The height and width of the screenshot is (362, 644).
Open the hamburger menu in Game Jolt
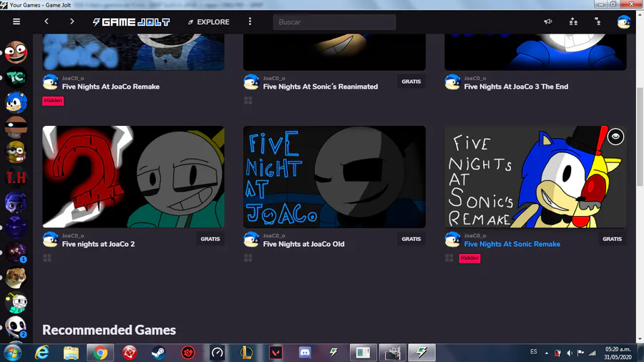coord(16,21)
